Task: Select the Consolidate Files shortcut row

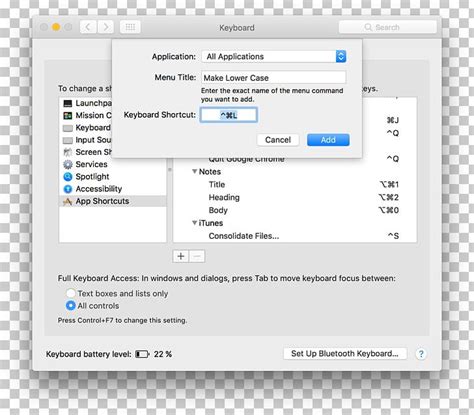Action: [x=295, y=236]
